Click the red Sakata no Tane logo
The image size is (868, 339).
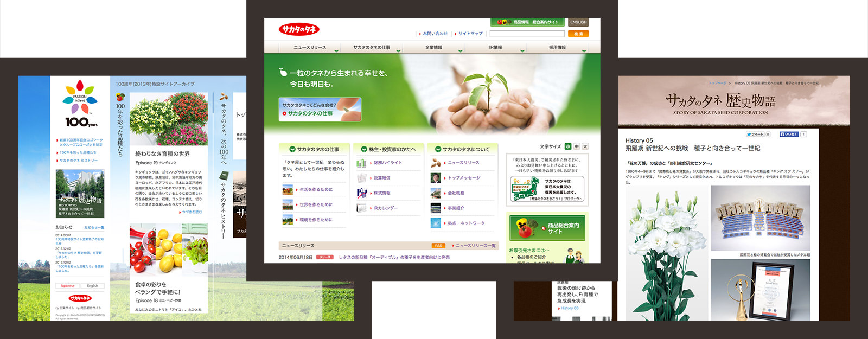(x=298, y=29)
